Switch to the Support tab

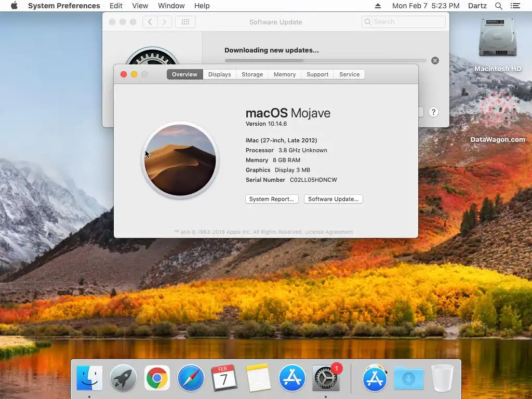coord(317,74)
